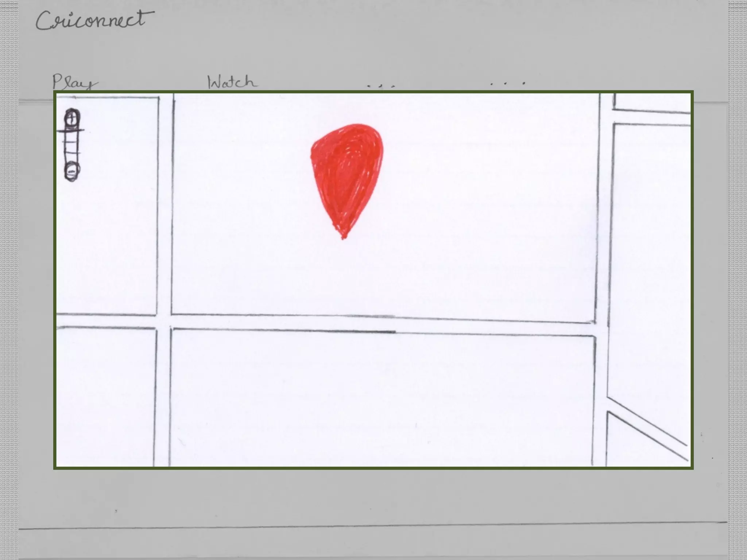Click the left vertical road on the map
This screenshot has height=560, width=747.
tap(164, 204)
